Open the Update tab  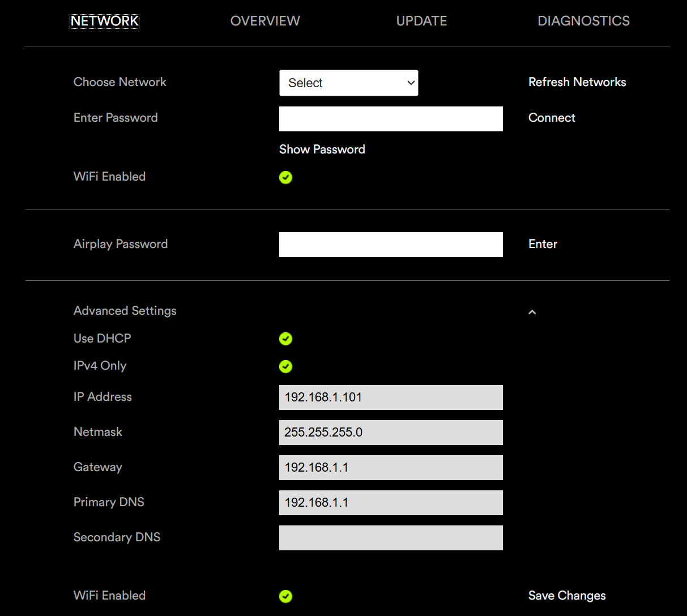pos(421,21)
